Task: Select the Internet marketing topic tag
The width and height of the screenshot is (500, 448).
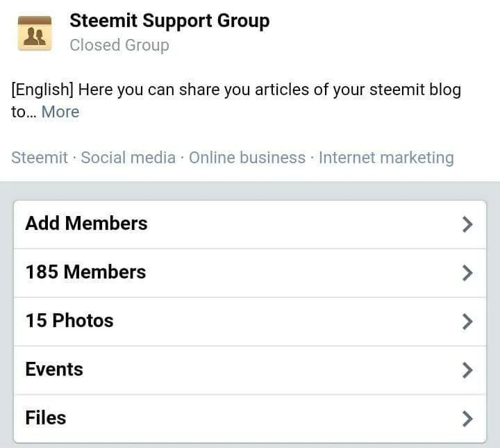Action: [x=386, y=158]
